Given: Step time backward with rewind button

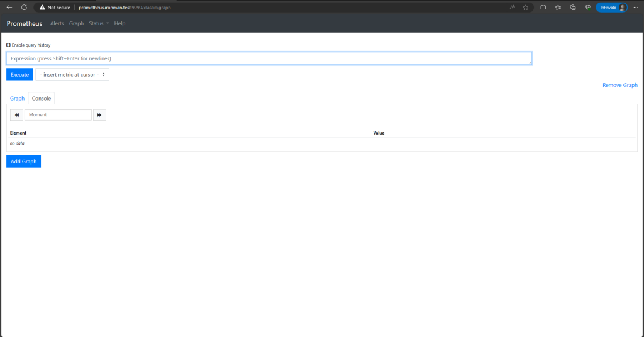Looking at the screenshot, I should tap(16, 115).
